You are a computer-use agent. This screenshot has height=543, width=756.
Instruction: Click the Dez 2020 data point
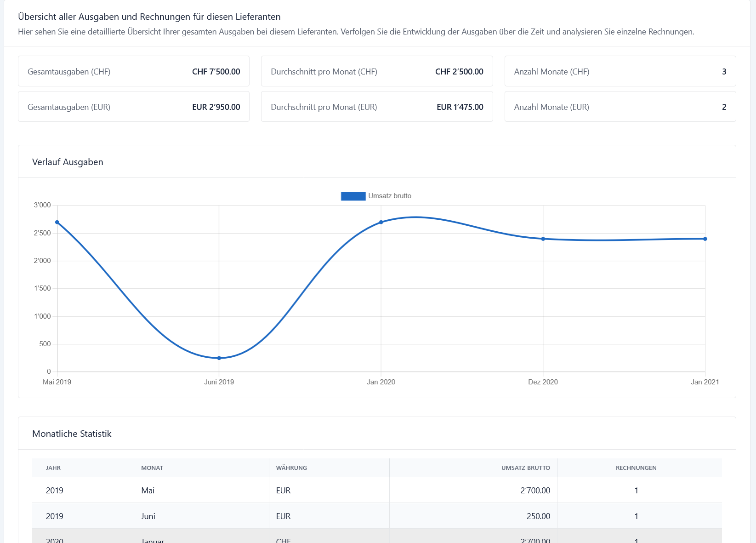[543, 239]
